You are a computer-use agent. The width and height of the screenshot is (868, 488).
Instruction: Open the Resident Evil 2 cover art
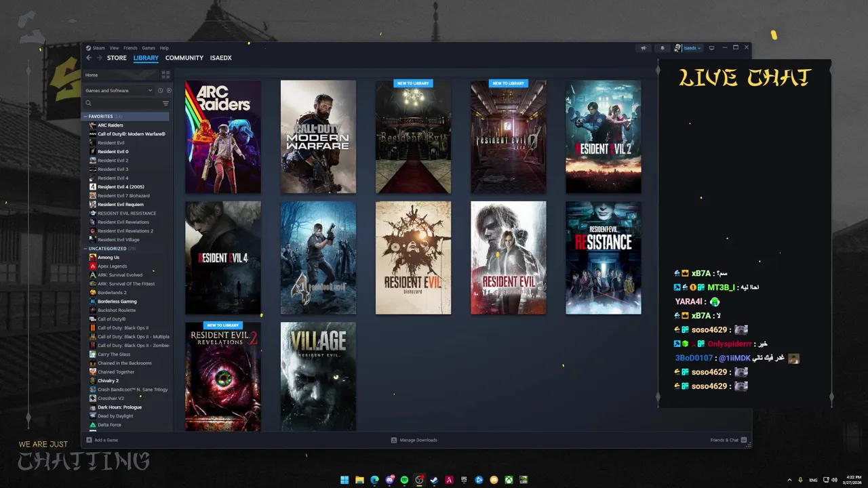[x=604, y=137]
